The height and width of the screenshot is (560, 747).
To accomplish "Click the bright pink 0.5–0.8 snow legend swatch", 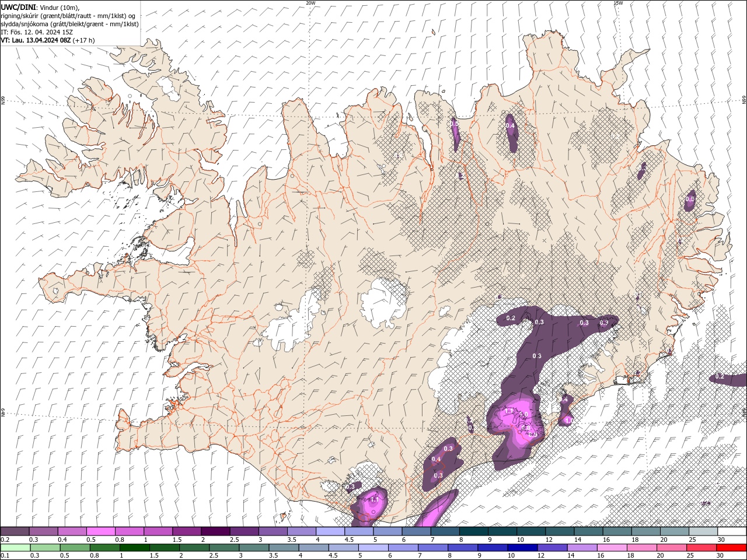I will (101, 531).
